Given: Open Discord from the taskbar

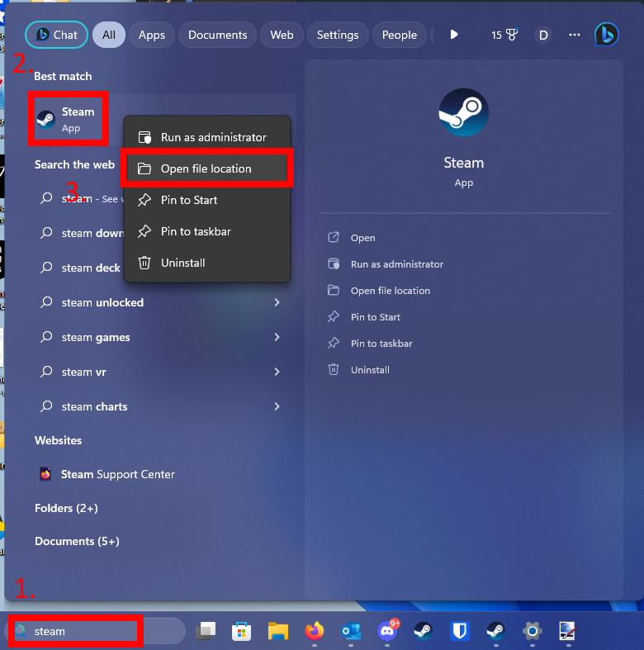Looking at the screenshot, I should pos(387,630).
